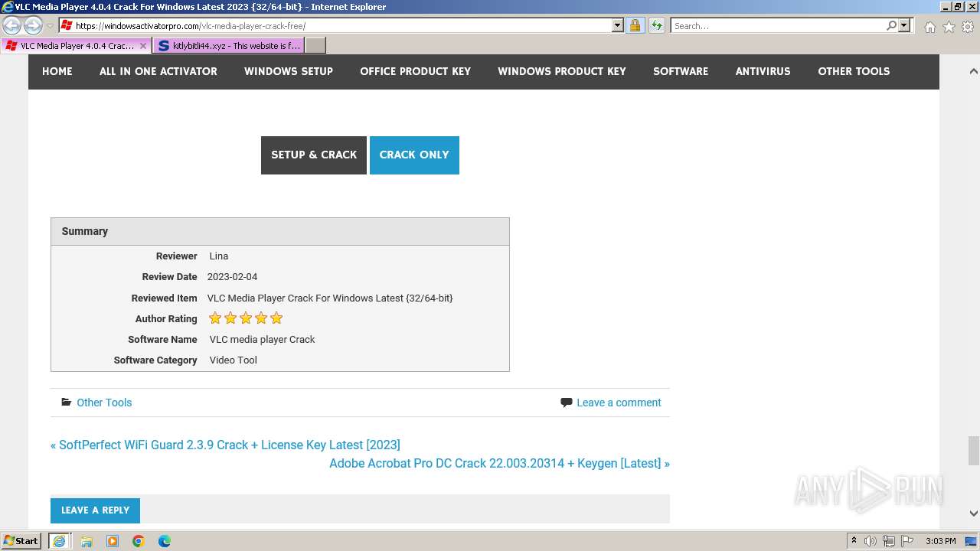Click the network tray icon
Screen dimensions: 980x551
pos(889,541)
